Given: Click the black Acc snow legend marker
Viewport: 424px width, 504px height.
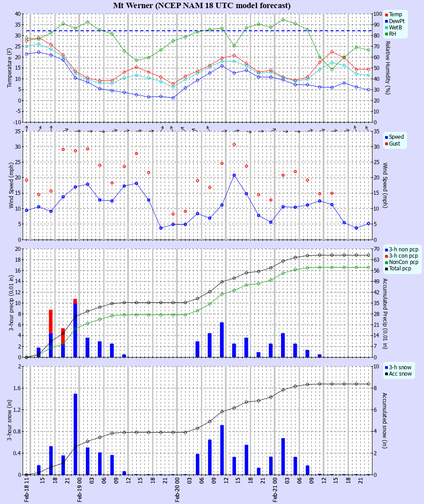Looking at the screenshot, I should click(386, 373).
